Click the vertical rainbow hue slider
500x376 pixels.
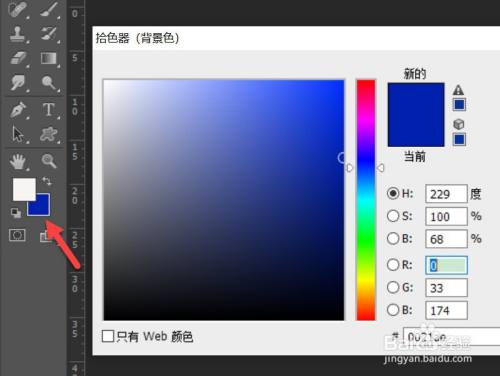[366, 200]
